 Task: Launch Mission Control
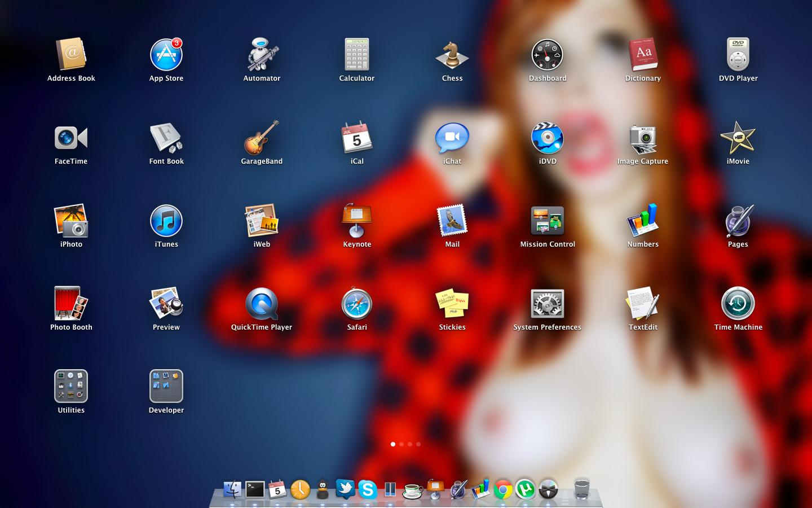[x=548, y=221]
